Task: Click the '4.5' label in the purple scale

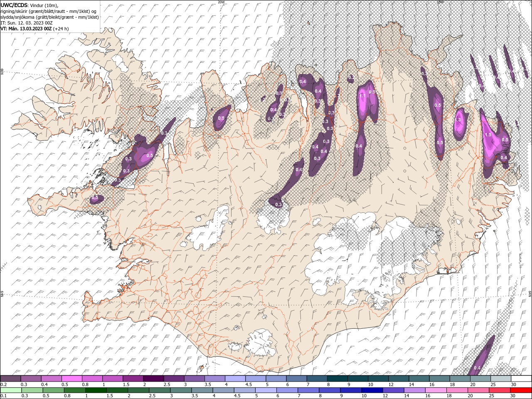Action: coord(249,384)
